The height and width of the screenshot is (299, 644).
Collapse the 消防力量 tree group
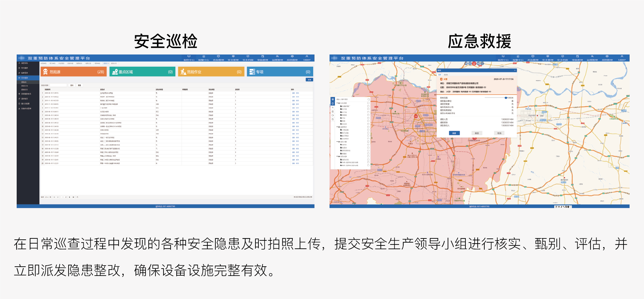337,142
